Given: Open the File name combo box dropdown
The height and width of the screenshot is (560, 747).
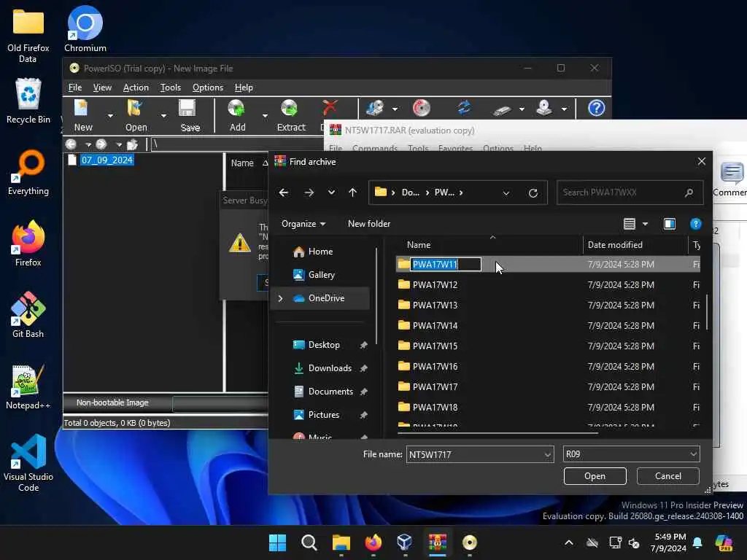Looking at the screenshot, I should tap(547, 455).
